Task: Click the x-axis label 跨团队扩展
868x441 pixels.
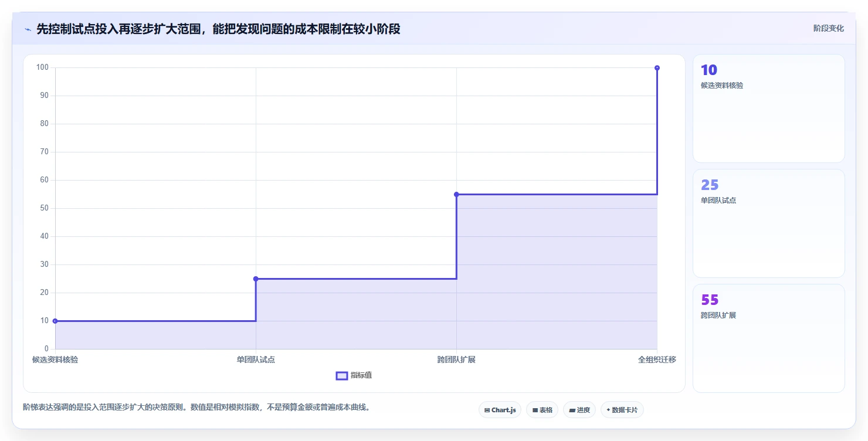Action: 456,359
